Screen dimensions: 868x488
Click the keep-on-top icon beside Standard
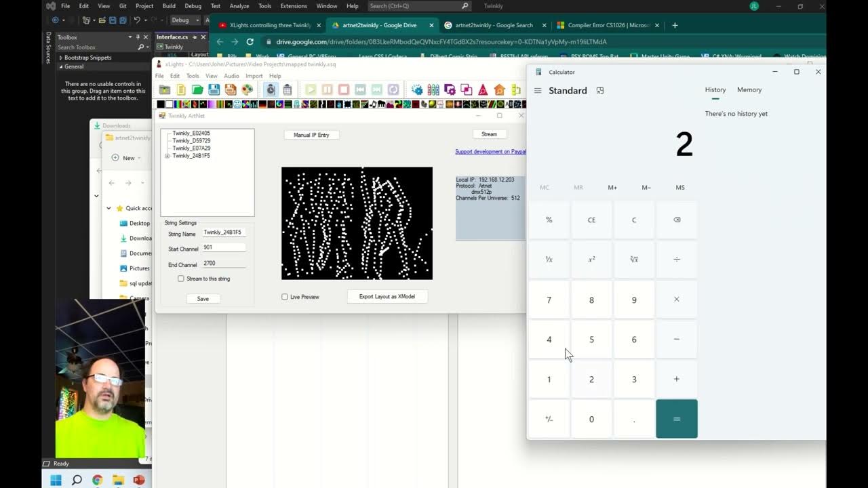click(x=600, y=91)
